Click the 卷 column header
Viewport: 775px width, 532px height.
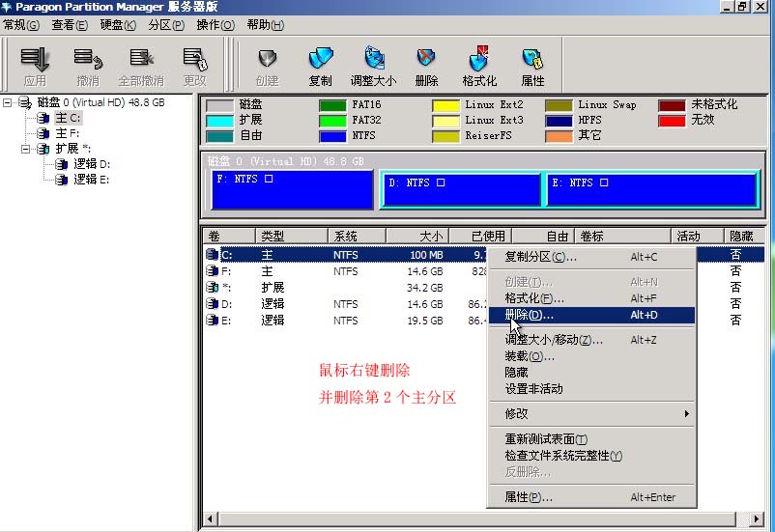pos(228,237)
